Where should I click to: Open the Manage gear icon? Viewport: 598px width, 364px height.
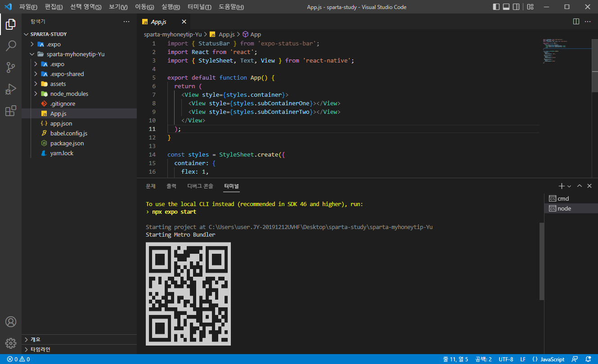[x=11, y=343]
